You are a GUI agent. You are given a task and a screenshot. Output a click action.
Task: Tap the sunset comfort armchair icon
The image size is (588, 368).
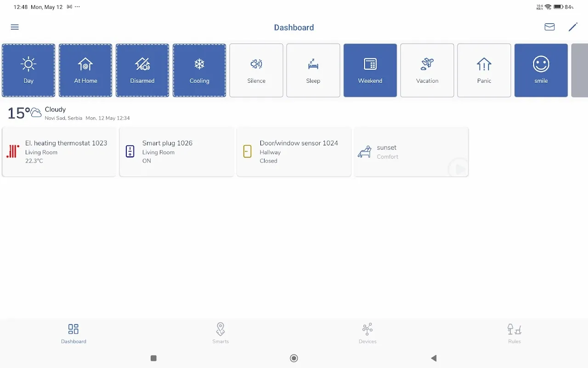(365, 152)
